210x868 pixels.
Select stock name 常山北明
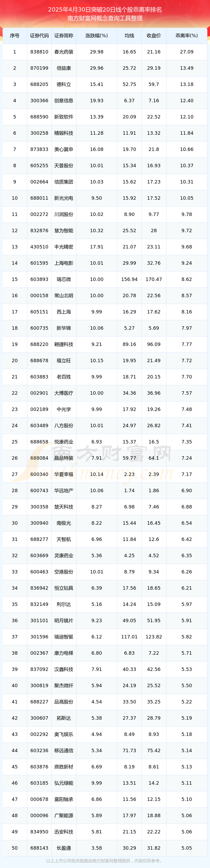pos(64,296)
